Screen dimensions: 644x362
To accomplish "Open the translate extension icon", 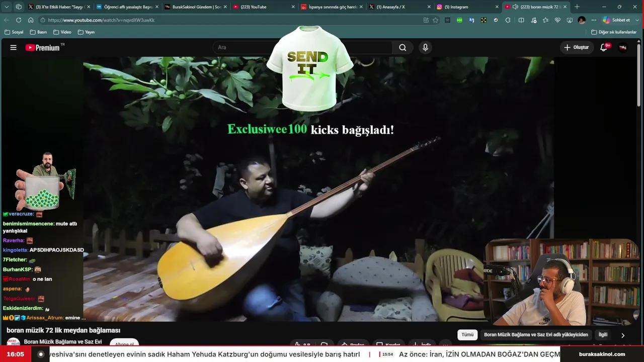I will coord(471,20).
